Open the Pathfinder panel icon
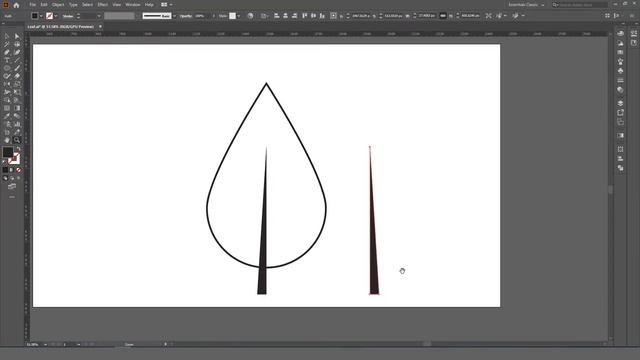640x360 pixels. pyautogui.click(x=620, y=168)
